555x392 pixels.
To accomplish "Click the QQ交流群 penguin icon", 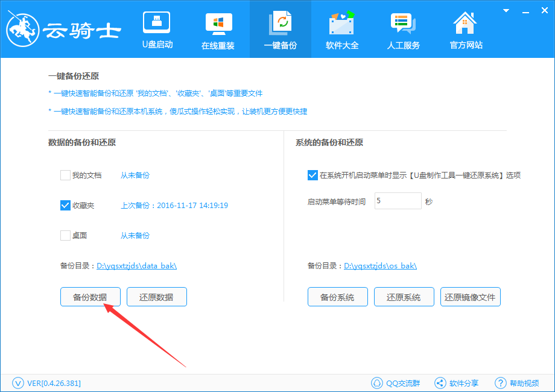I will (x=377, y=383).
